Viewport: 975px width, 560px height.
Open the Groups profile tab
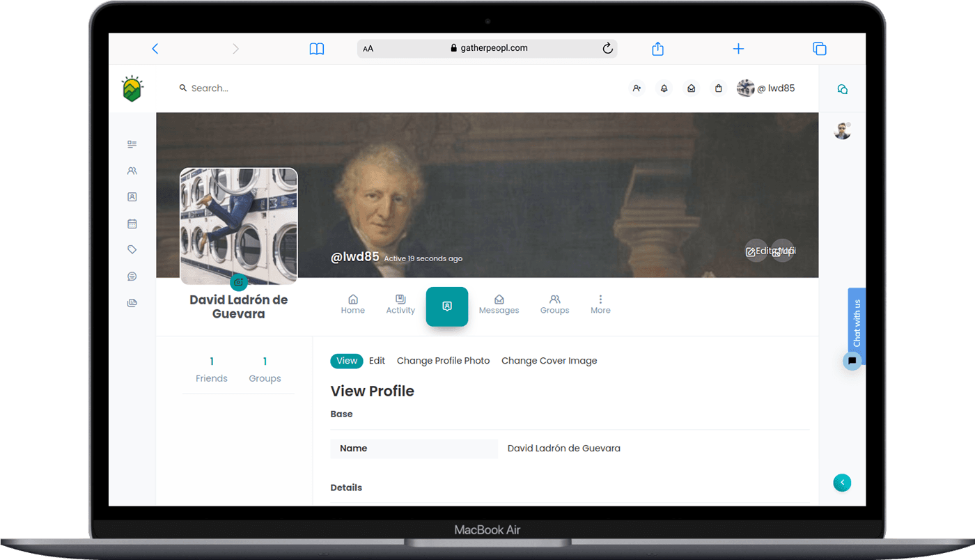coord(555,304)
